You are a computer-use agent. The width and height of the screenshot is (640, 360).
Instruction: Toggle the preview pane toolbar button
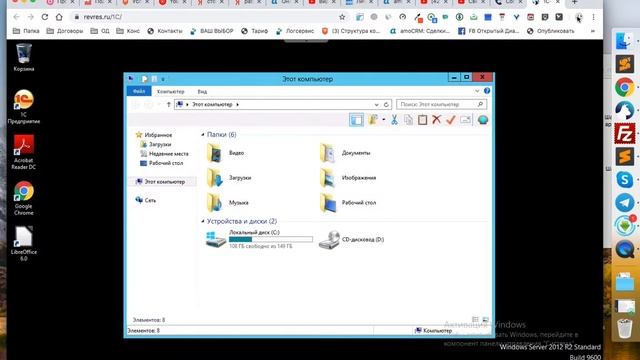coord(356,120)
